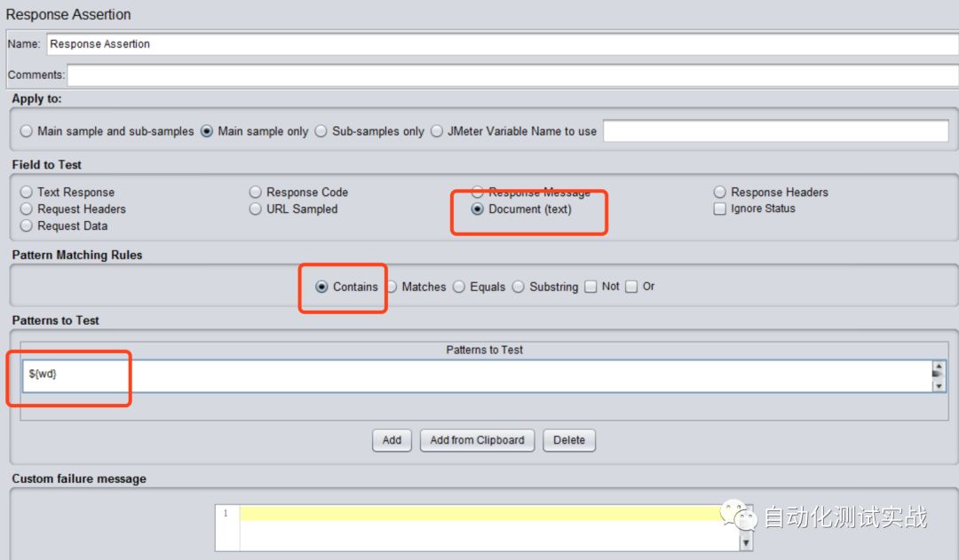Click the Comments input field

click(x=512, y=75)
